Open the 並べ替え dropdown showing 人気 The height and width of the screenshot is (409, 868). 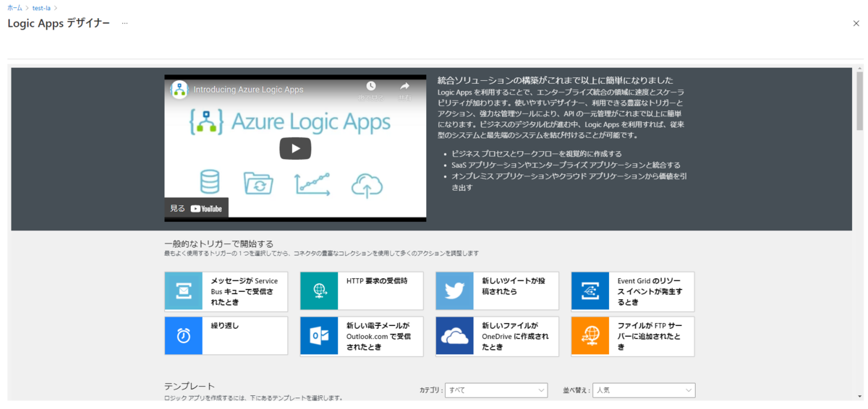[x=644, y=390]
